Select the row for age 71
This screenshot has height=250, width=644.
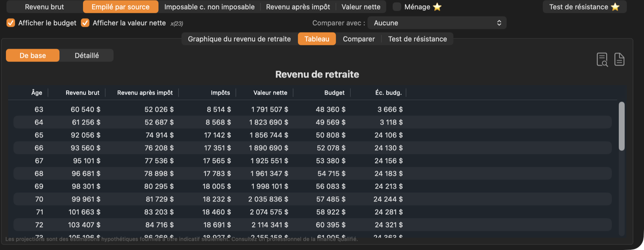tap(312, 212)
